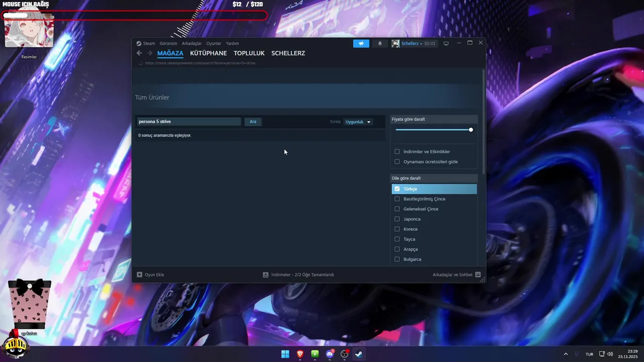Go forward with the right arrow
Viewport: 644px width, 362px height.
click(x=149, y=53)
